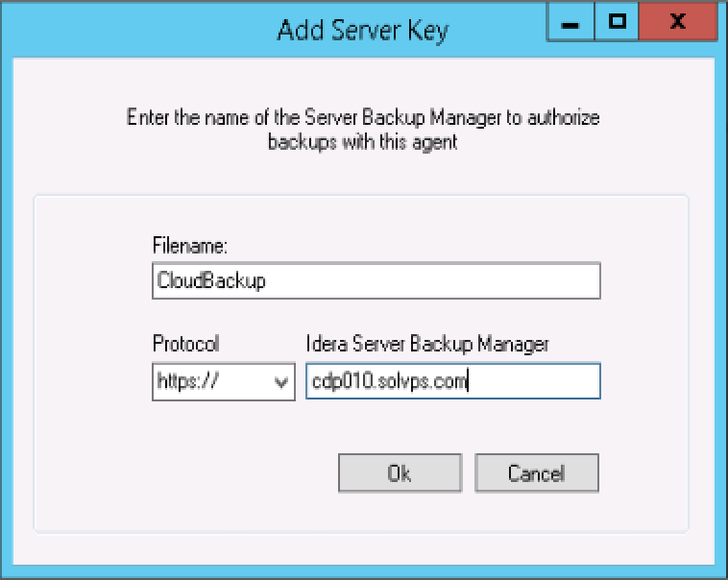The height and width of the screenshot is (580, 728).
Task: Click empty space right of CloudBackup text
Action: pyautogui.click(x=432, y=281)
